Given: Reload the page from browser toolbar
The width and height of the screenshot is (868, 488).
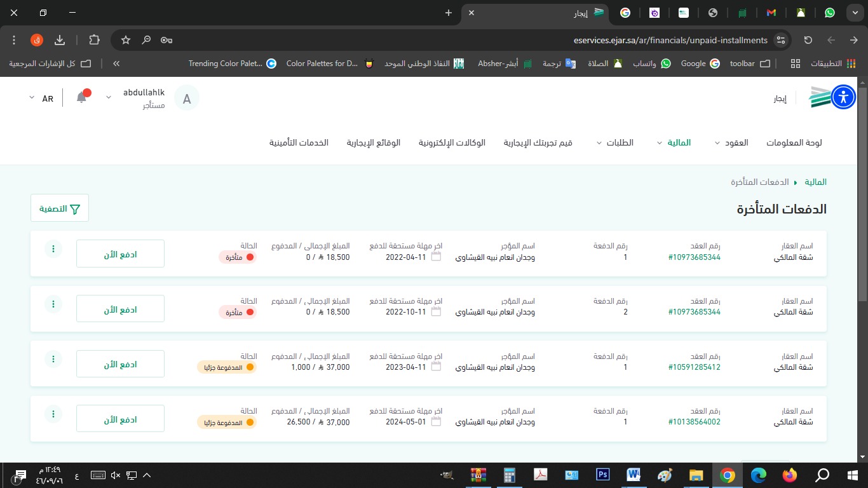Looking at the screenshot, I should [808, 40].
